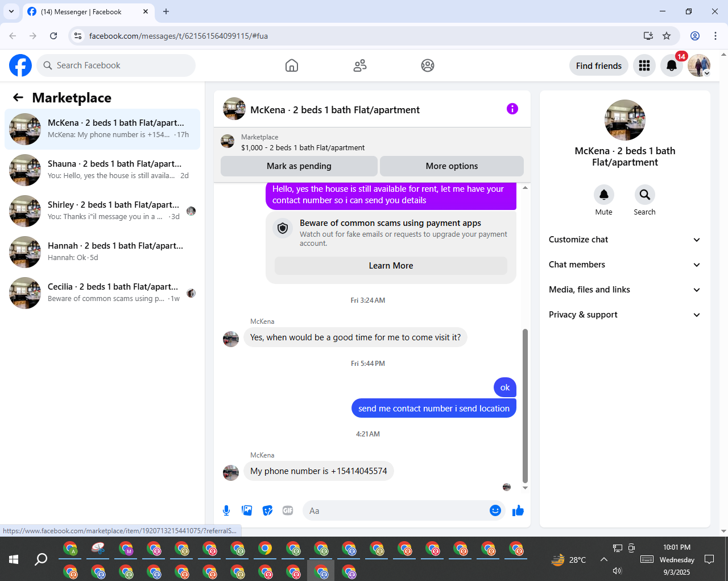Open account profile picture menu
The height and width of the screenshot is (581, 728).
(x=699, y=65)
